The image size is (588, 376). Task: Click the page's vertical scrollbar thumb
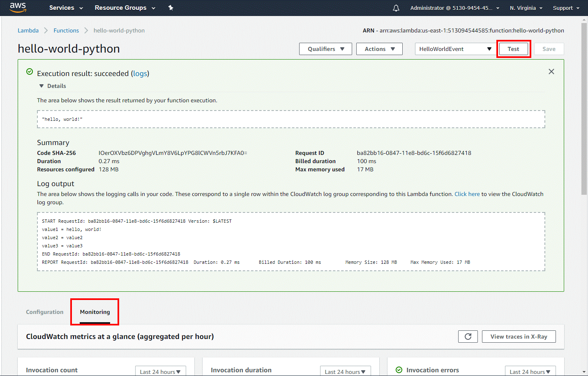point(584,109)
